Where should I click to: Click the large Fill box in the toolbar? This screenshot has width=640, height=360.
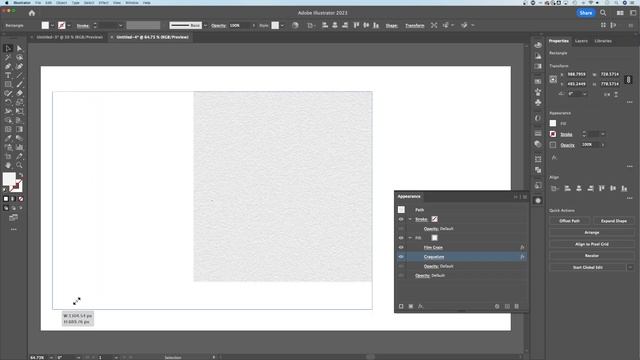(x=9, y=179)
